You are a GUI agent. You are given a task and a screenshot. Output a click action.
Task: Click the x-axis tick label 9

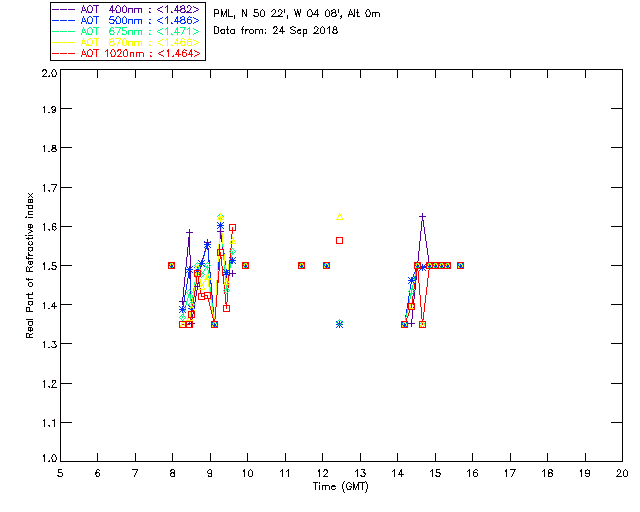[210, 473]
